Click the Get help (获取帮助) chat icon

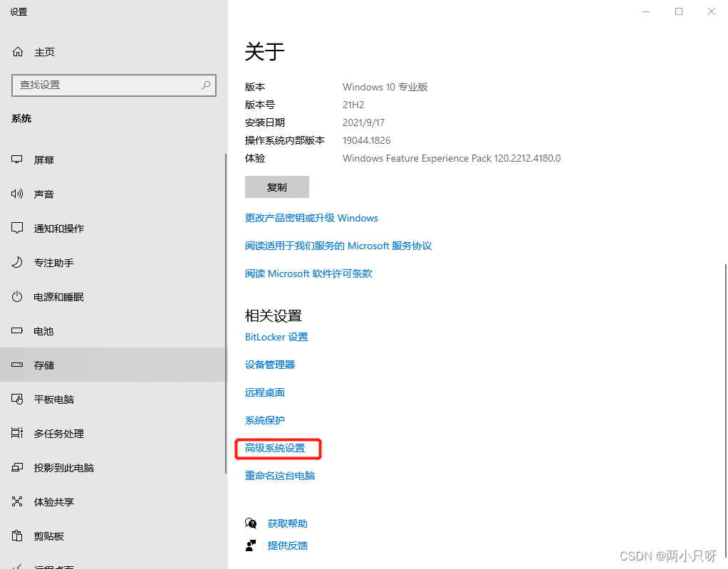[251, 523]
